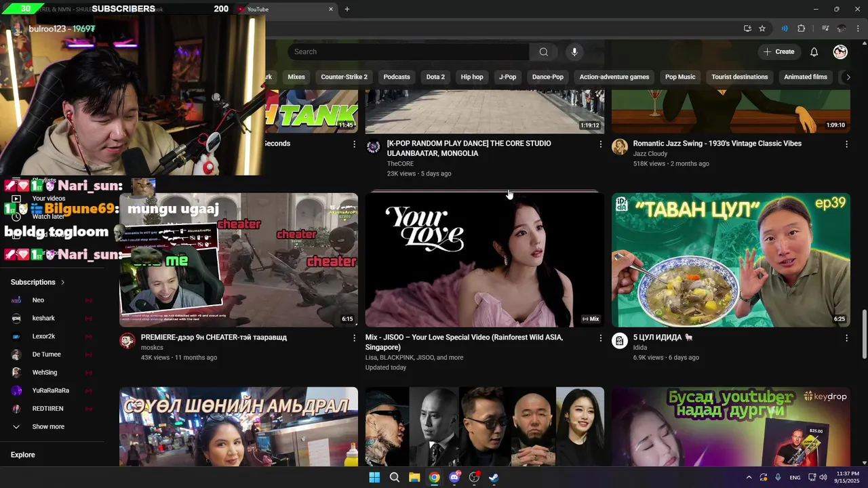Select the Podcasts filter chip

(397, 77)
